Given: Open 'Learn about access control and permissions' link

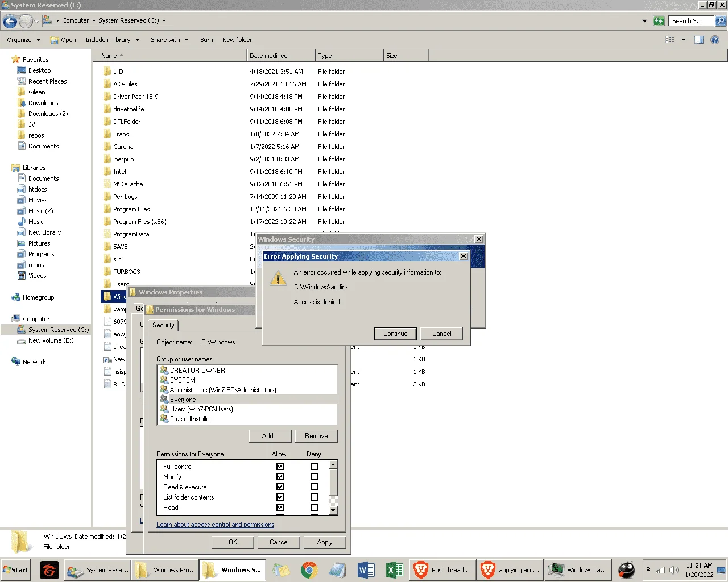Looking at the screenshot, I should pos(216,525).
